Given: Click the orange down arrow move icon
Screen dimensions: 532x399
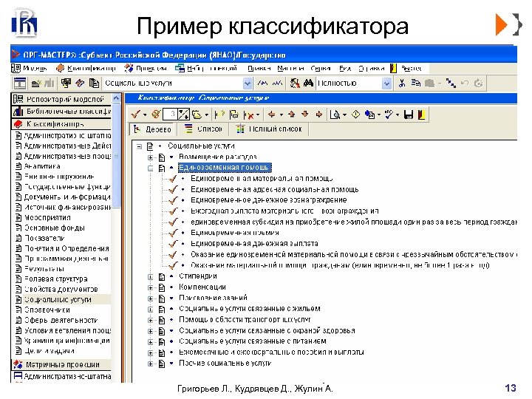Looking at the screenshot, I should point(305,115).
